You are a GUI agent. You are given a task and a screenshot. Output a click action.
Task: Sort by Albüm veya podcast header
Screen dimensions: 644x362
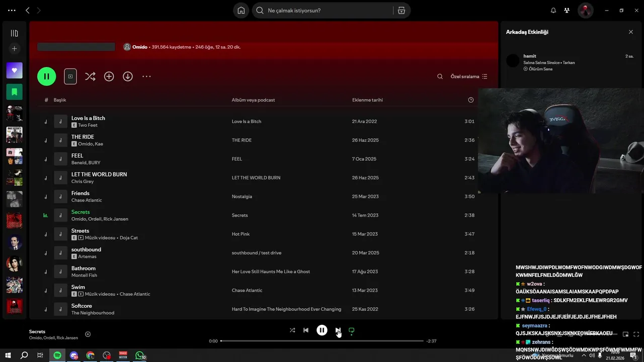pyautogui.click(x=253, y=100)
